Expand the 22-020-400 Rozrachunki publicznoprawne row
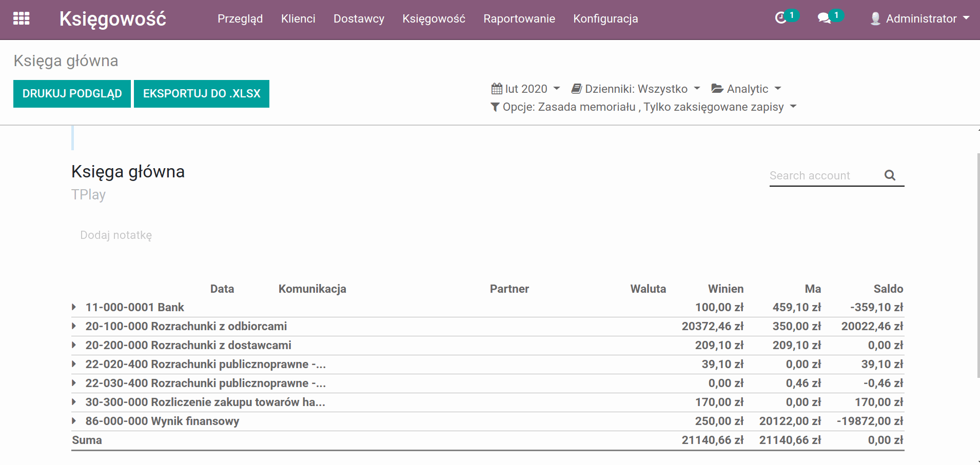 74,364
